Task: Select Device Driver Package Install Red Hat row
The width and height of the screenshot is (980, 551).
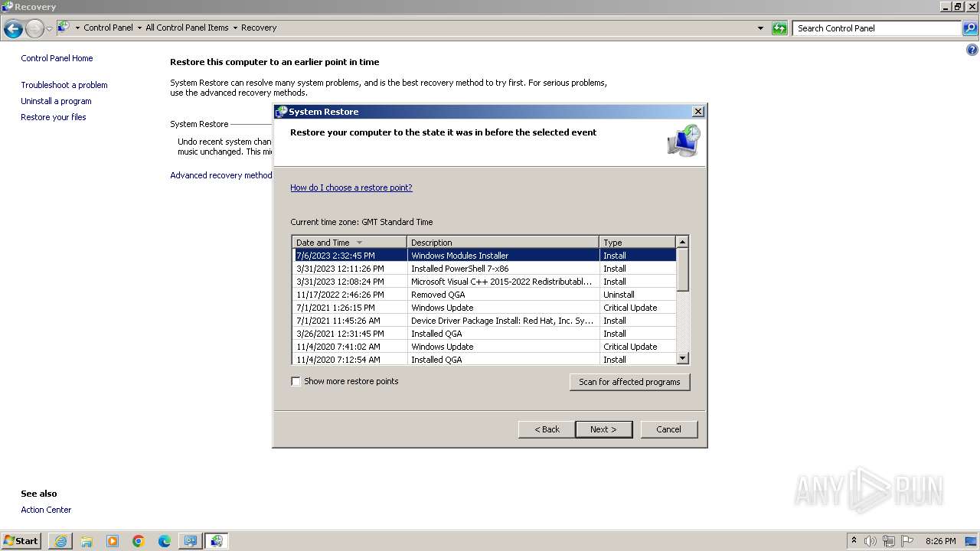Action: pos(485,321)
